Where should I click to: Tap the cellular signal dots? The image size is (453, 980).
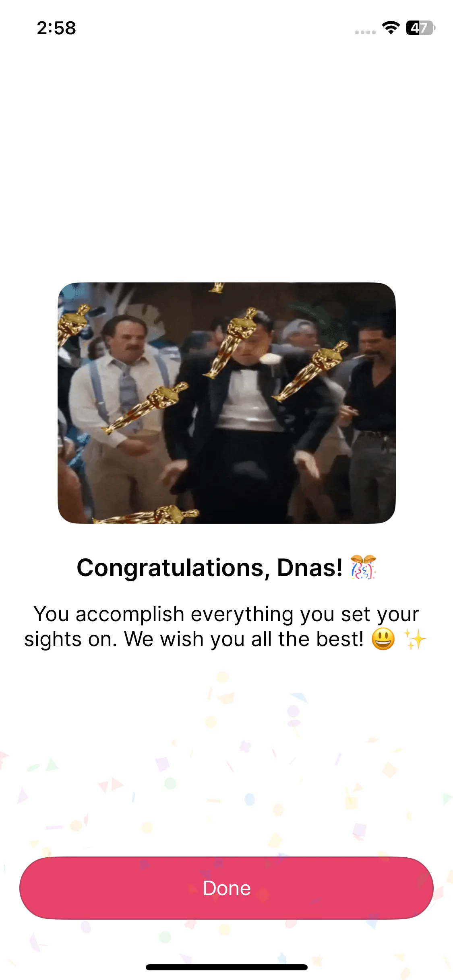[x=365, y=32]
